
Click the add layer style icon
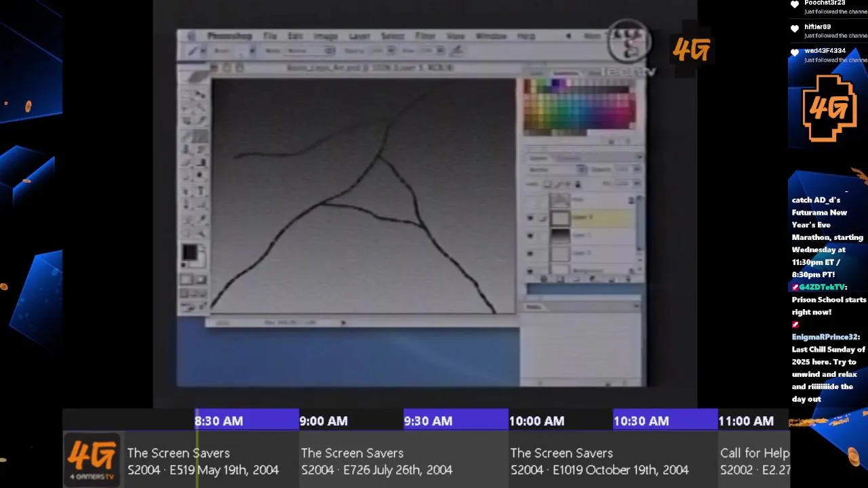click(x=544, y=279)
